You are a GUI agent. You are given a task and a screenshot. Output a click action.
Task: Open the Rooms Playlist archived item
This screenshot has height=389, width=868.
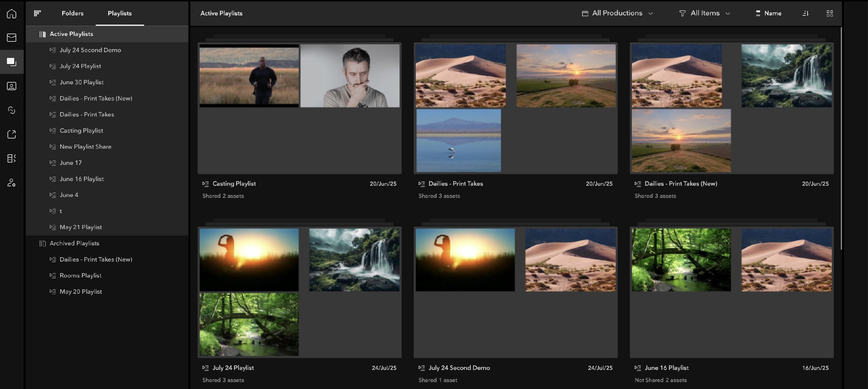pos(80,275)
